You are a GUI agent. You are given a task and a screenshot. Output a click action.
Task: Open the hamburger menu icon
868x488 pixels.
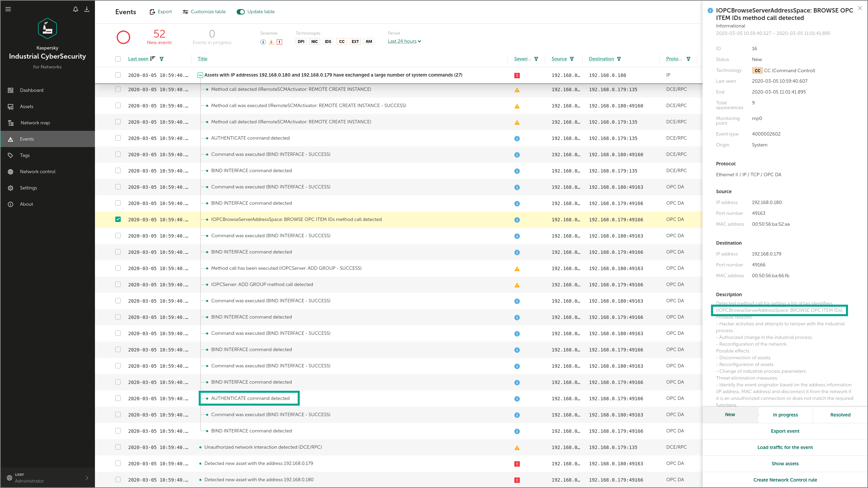tap(8, 9)
